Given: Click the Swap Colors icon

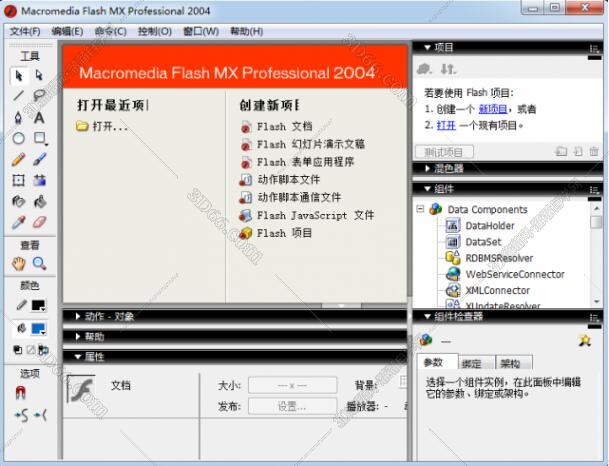Looking at the screenshot, I should coord(43,350).
